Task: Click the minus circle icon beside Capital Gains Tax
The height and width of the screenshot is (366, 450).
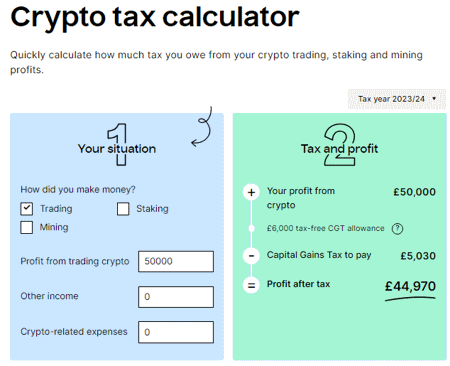Action: click(251, 256)
